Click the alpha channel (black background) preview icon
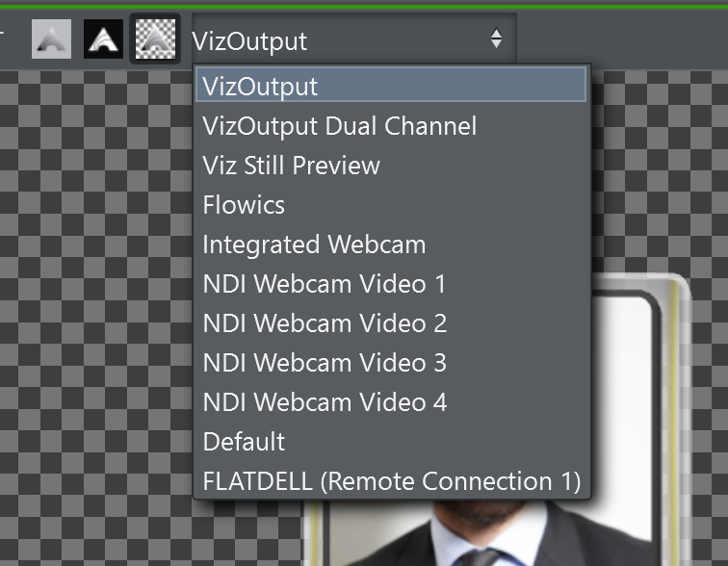Screen dimensions: 728x566 103,39
